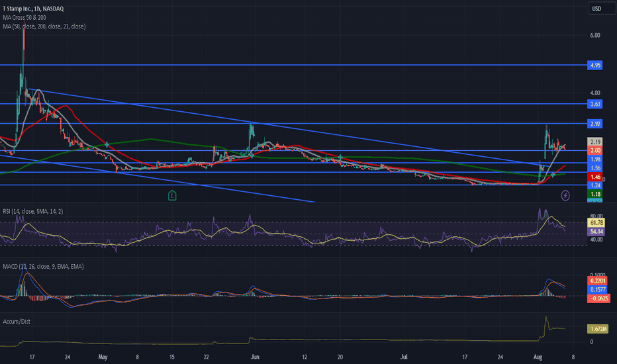
Task: Click the 4.95 horizontal line price label
Action: (595, 65)
